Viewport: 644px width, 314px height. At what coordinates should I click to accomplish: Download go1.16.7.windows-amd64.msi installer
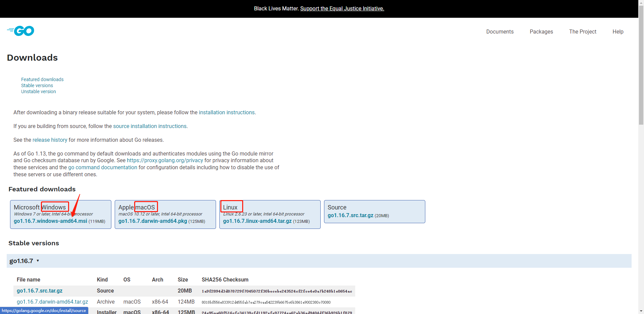(50, 221)
